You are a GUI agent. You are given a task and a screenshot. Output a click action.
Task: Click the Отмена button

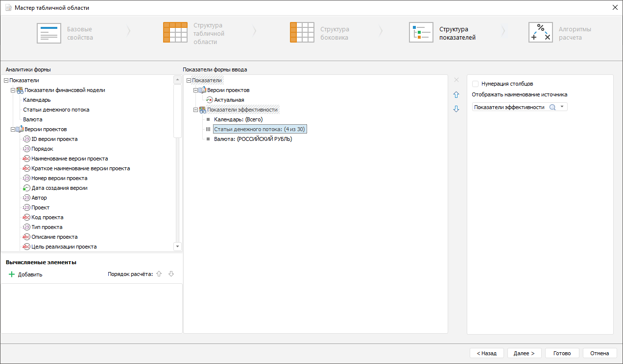(599, 353)
